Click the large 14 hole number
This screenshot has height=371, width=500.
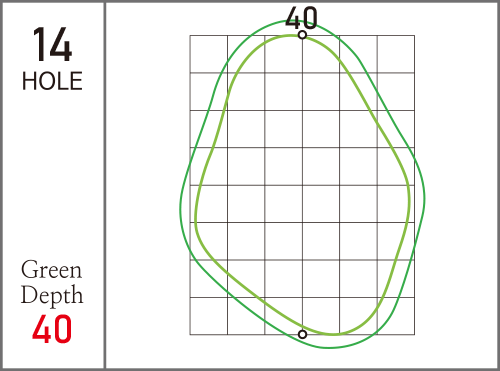coord(52,45)
